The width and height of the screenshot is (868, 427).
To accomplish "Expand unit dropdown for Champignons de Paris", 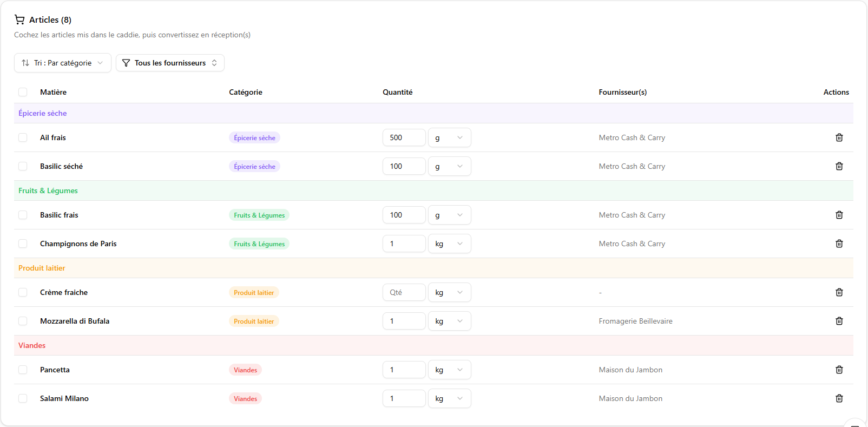I will 449,244.
